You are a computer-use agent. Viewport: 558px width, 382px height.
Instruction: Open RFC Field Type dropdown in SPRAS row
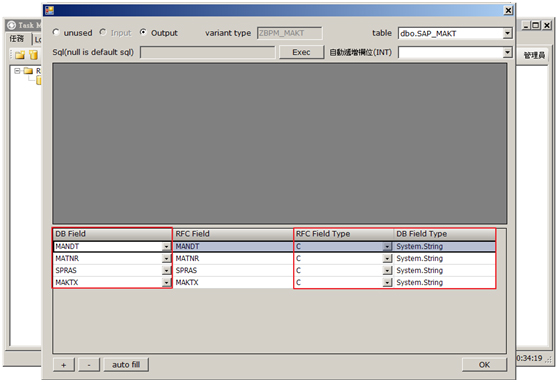[387, 271]
